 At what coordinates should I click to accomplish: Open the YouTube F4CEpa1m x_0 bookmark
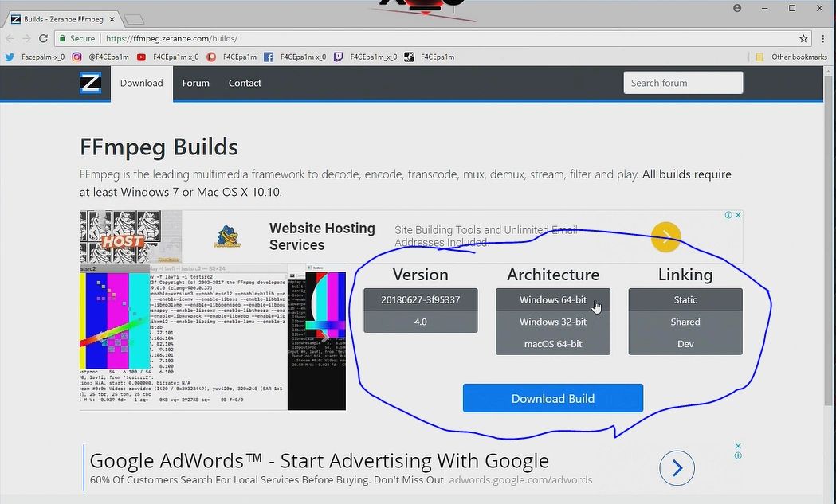point(168,57)
